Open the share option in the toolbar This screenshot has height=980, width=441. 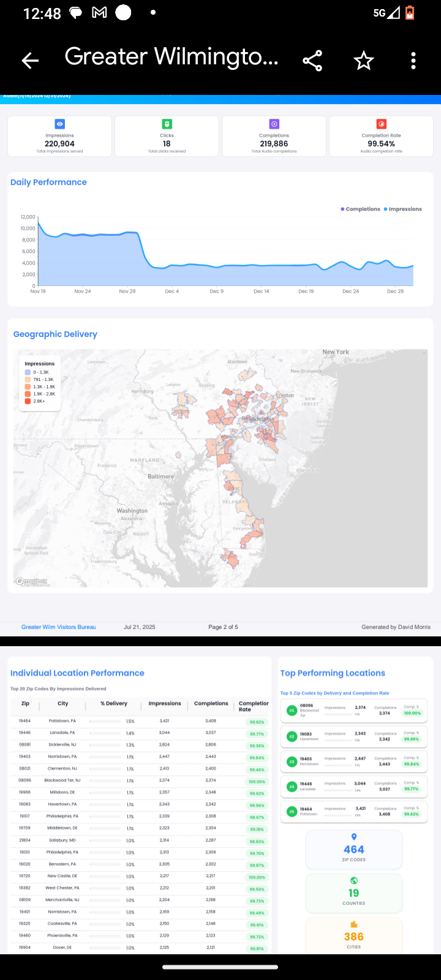312,61
